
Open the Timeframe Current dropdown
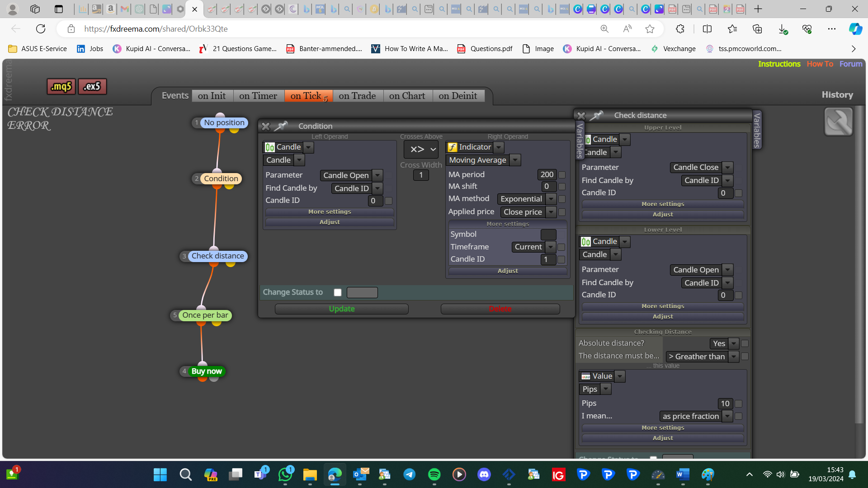coord(550,247)
